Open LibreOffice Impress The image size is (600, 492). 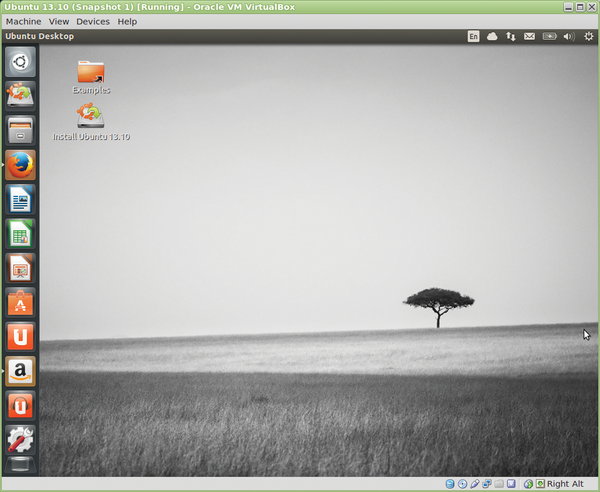20,268
